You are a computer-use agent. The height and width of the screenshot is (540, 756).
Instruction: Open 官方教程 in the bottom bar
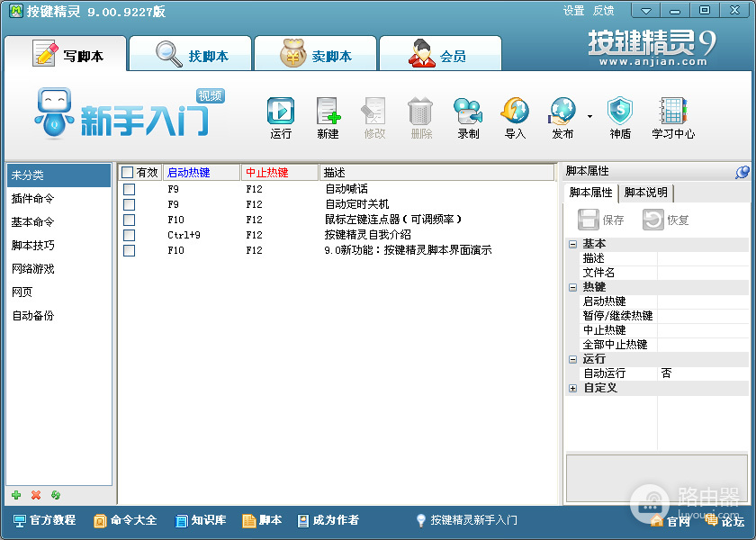coord(44,520)
